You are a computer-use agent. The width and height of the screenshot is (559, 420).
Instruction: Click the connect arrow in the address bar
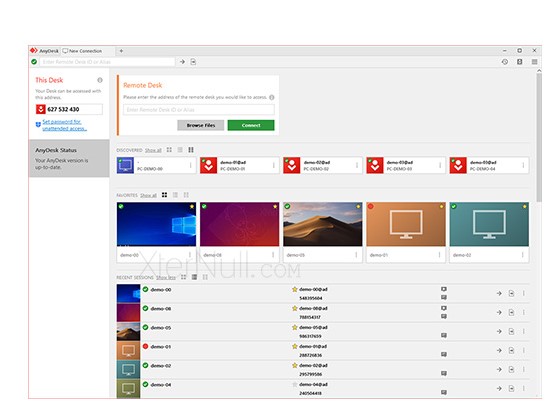(x=182, y=62)
